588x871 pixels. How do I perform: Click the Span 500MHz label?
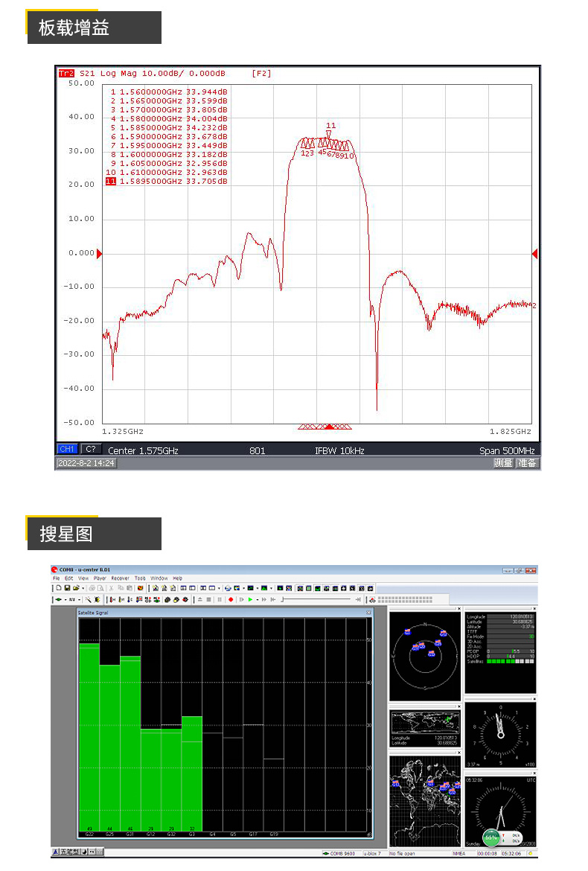pyautogui.click(x=508, y=450)
